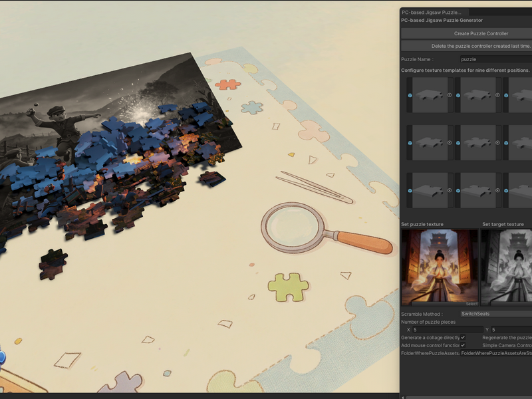Click the loose piece near the board's right edge
The width and height of the screenshot is (532, 399).
212,178
